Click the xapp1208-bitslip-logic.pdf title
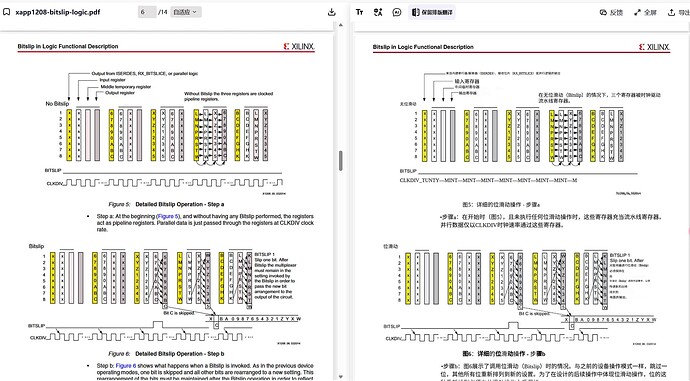 tap(58, 12)
